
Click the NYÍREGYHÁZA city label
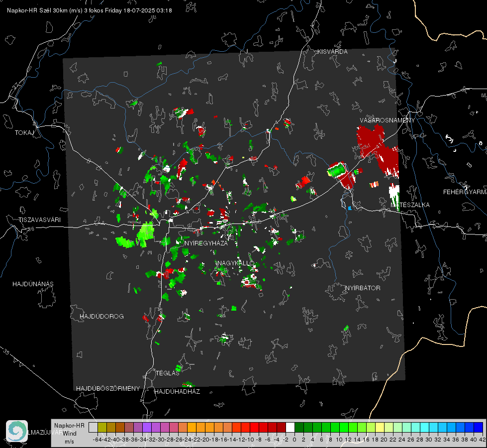coord(206,243)
